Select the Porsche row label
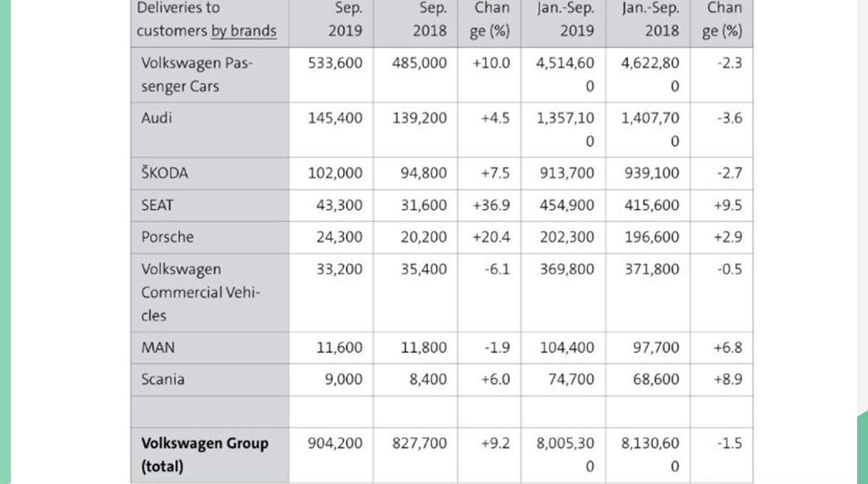 click(167, 237)
